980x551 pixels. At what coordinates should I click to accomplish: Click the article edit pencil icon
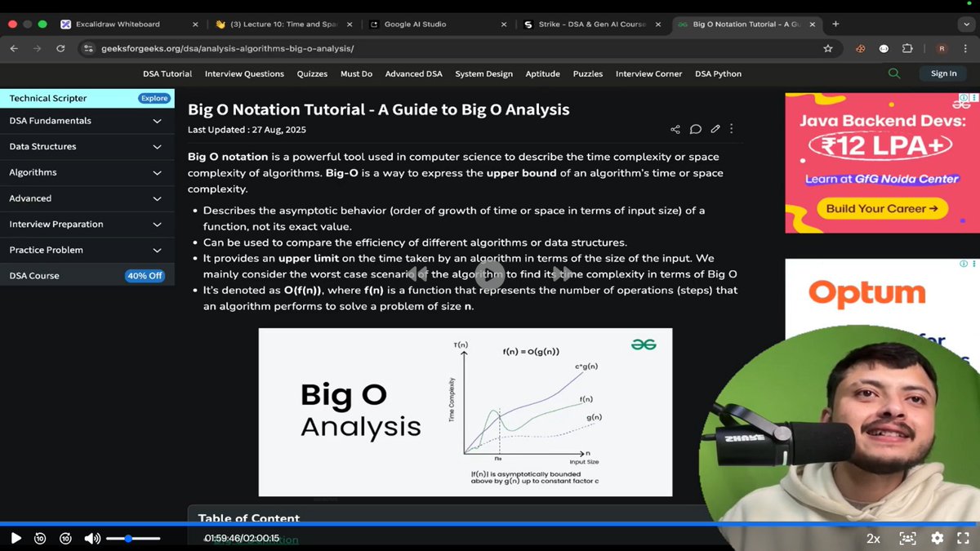click(x=715, y=129)
